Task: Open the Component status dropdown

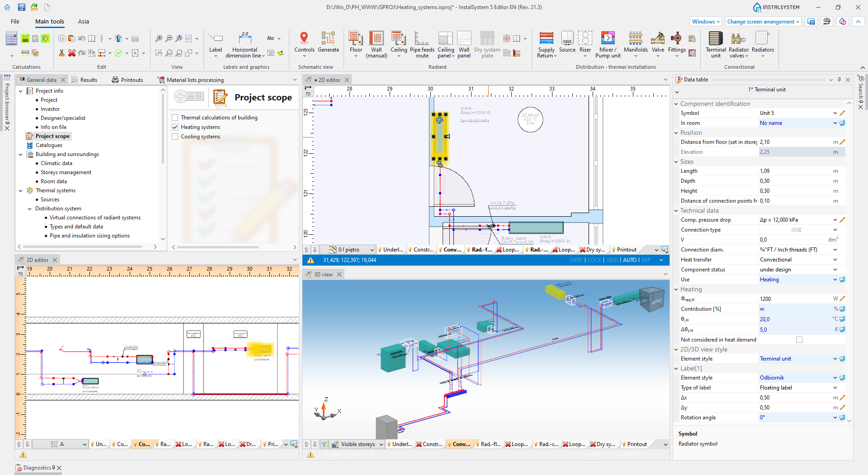Action: (835, 270)
